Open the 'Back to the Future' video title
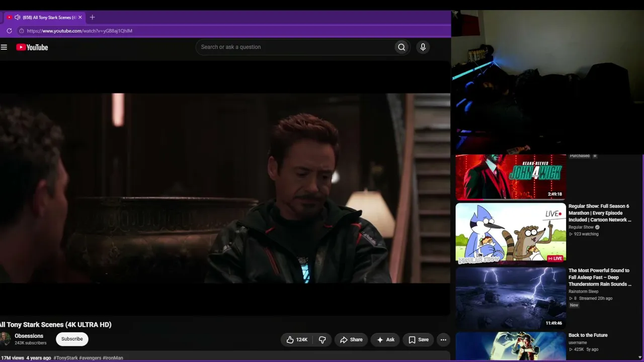 588,335
